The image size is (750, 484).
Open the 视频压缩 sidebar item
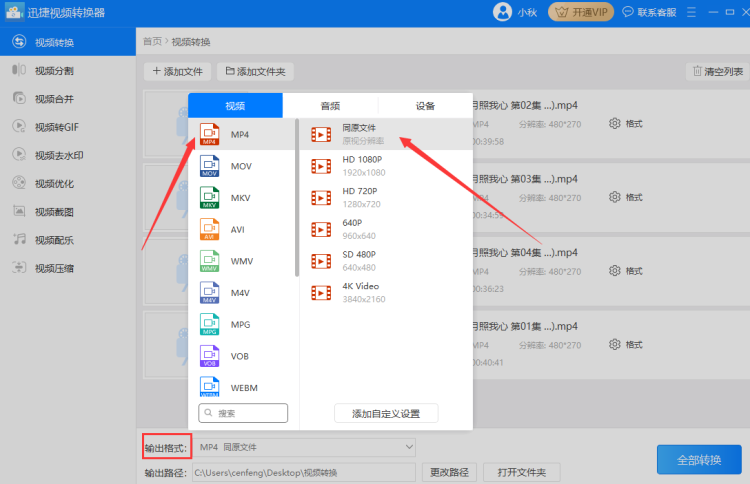(67, 268)
